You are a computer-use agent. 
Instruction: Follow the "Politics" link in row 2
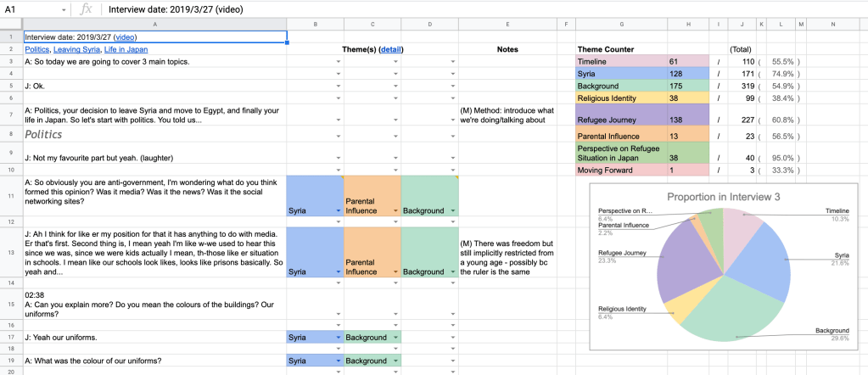[36, 49]
